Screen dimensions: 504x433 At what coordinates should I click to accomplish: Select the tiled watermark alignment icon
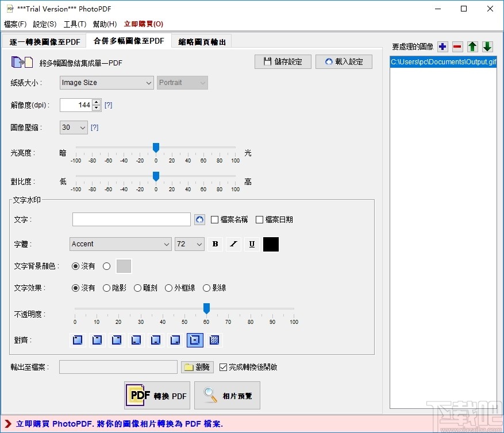coord(213,340)
